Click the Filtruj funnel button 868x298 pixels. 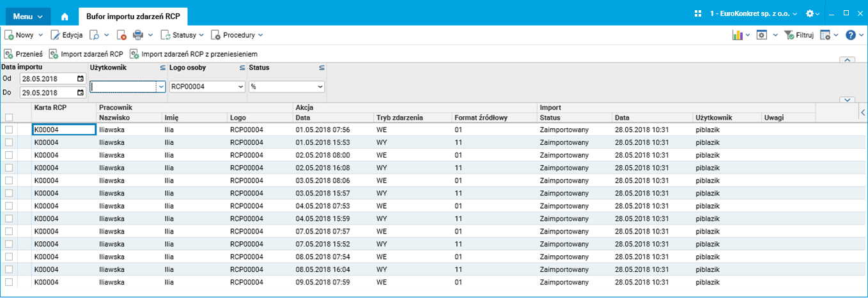(798, 35)
